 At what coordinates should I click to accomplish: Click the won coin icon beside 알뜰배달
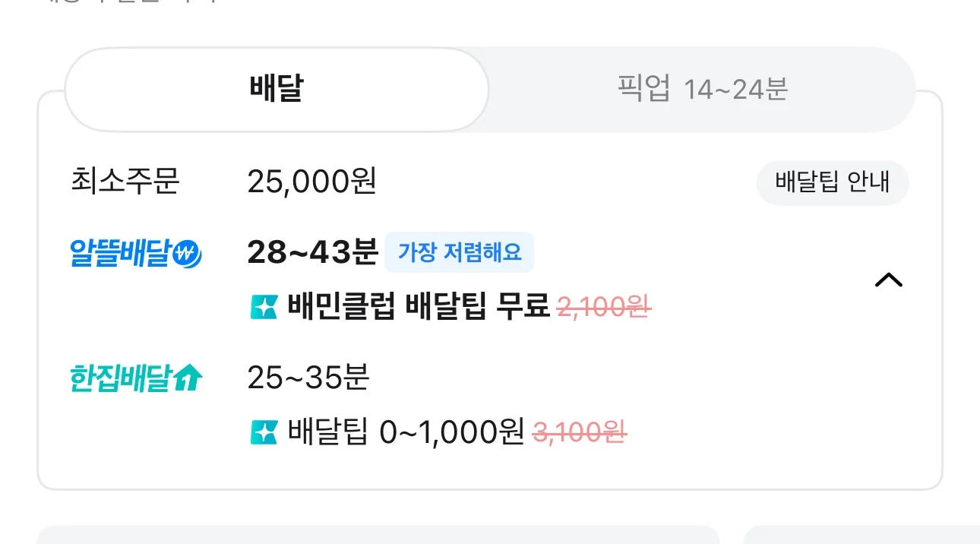pyautogui.click(x=187, y=255)
